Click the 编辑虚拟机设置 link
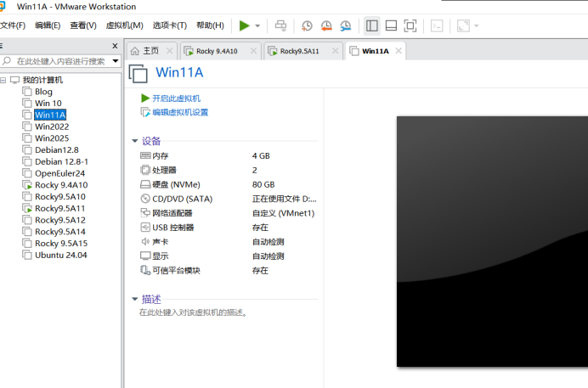Image resolution: width=588 pixels, height=388 pixels. (179, 112)
